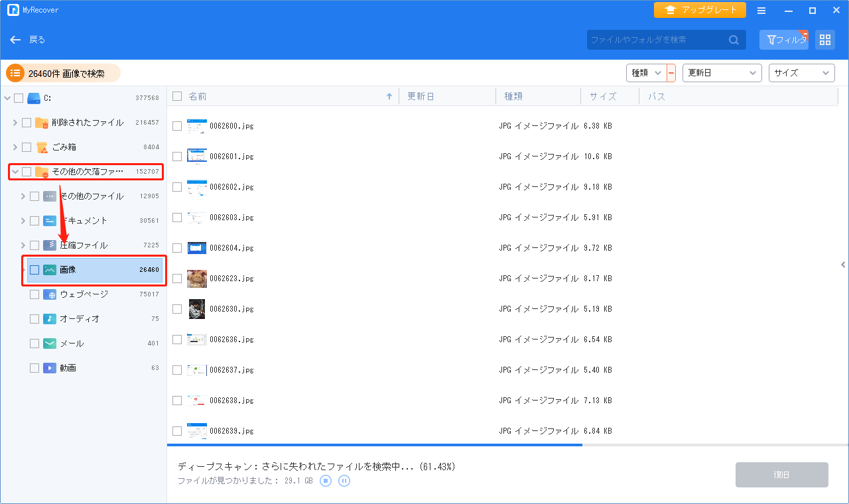Open the 種類 filter dropdown

coord(646,73)
